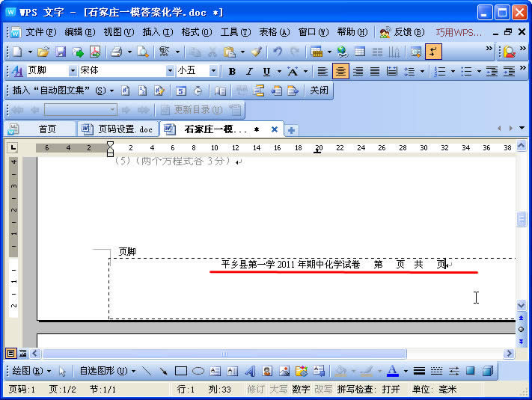Toggle bold formatting

pyautogui.click(x=232, y=71)
